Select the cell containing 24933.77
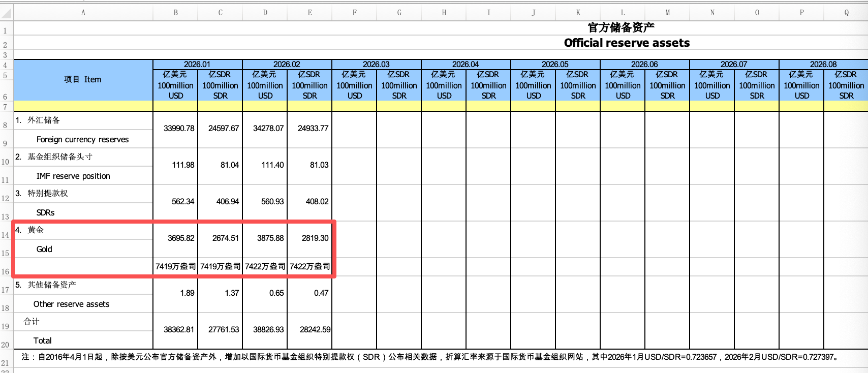Image resolution: width=868 pixels, height=373 pixels. [313, 129]
